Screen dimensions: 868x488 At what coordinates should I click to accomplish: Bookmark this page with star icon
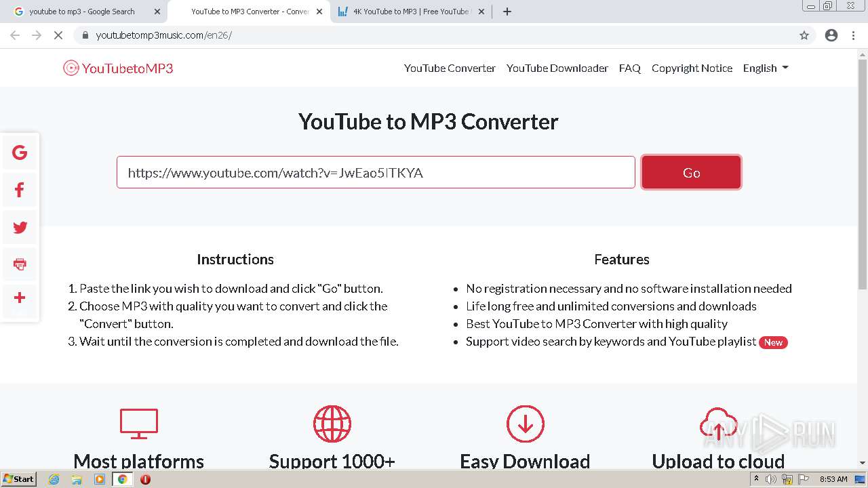tap(804, 35)
